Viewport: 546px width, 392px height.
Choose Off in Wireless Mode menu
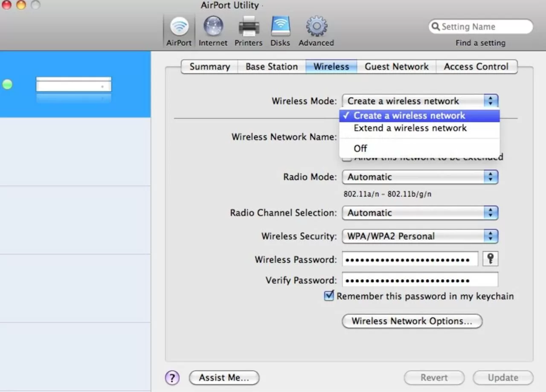419,148
